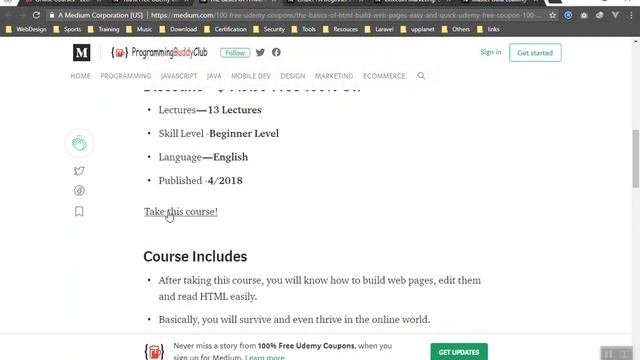This screenshot has height=360, width=640.
Task: Open the Training bookmarks folder
Action: click(x=104, y=29)
